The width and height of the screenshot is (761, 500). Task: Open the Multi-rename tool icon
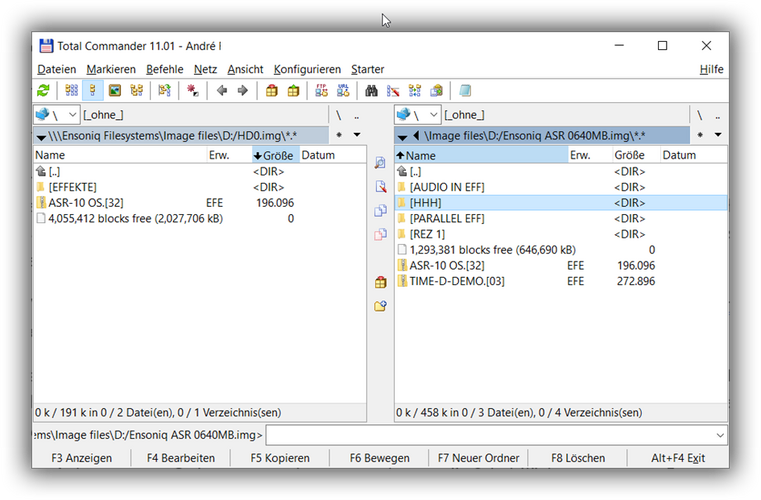click(393, 90)
